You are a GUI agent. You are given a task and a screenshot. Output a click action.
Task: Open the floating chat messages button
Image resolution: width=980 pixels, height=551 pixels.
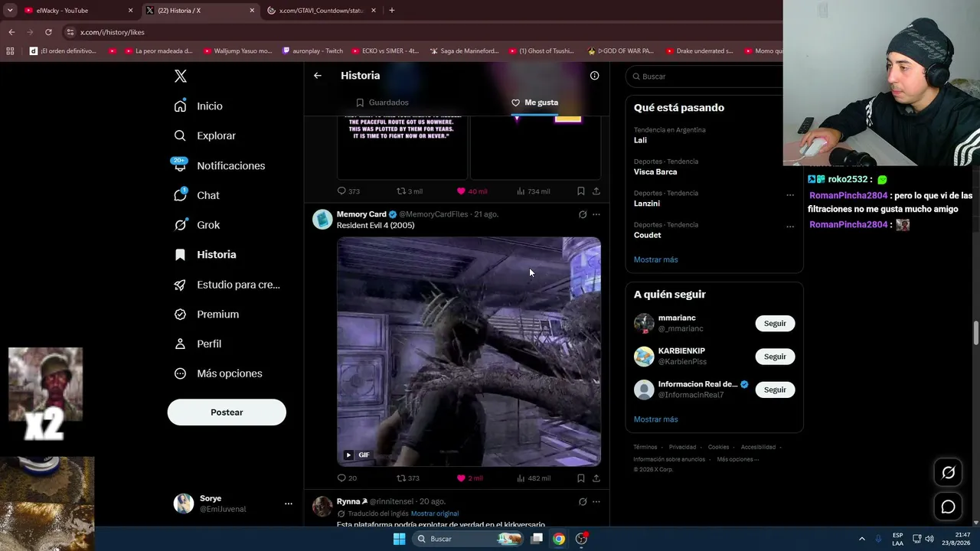[x=948, y=507]
